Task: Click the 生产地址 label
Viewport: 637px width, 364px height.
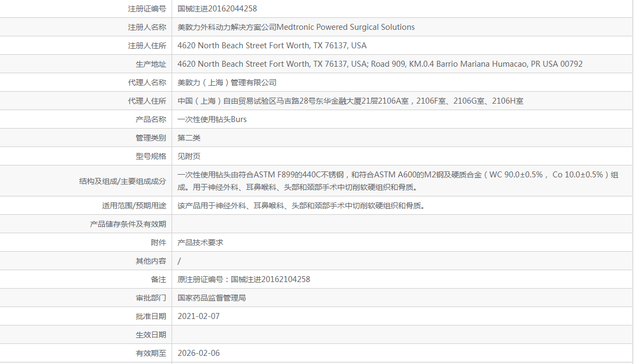Action: pyautogui.click(x=151, y=64)
